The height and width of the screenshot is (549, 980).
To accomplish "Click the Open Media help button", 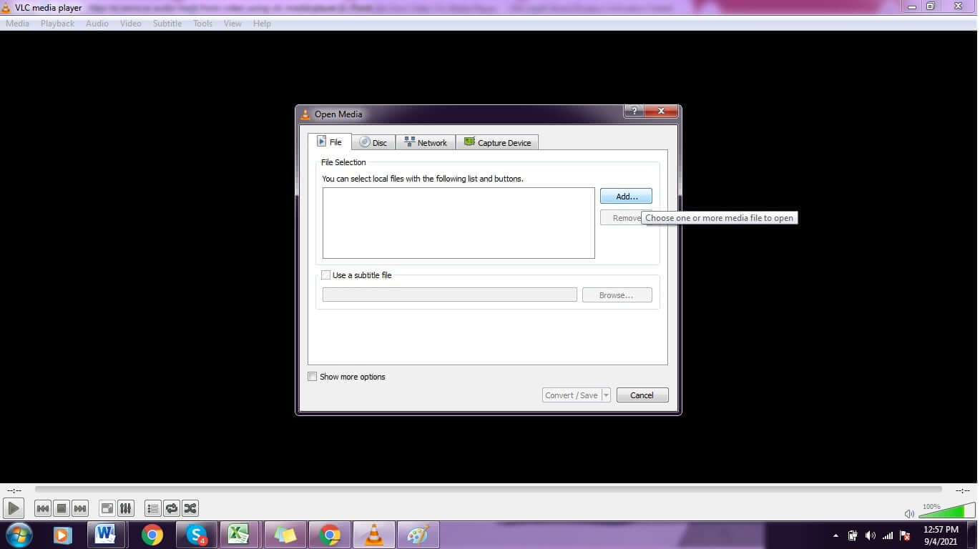I will (x=634, y=111).
